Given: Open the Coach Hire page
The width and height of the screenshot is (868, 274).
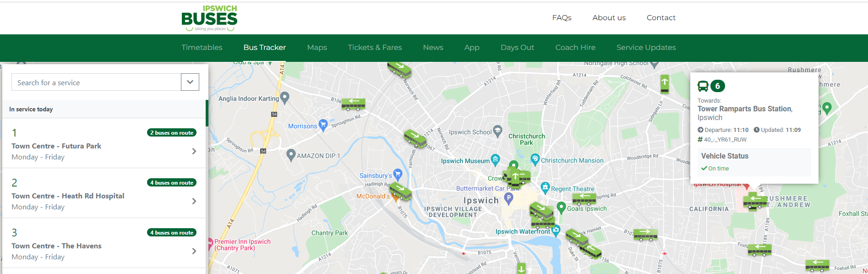Looking at the screenshot, I should [x=575, y=47].
